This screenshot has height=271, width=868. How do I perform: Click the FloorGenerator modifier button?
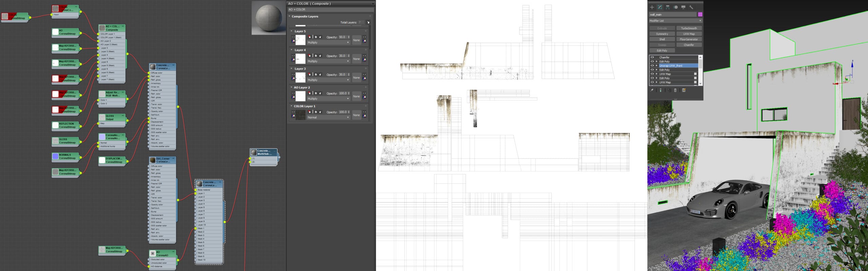click(689, 39)
